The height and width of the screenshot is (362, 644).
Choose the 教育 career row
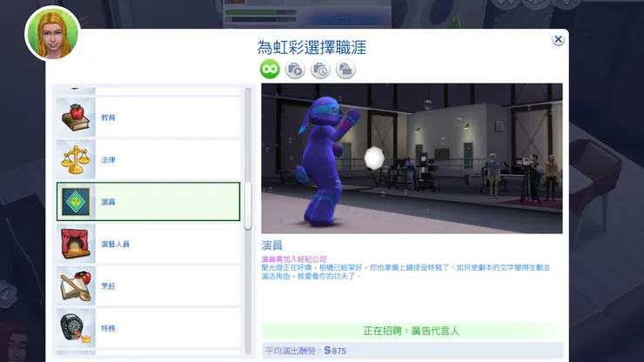[x=148, y=117]
